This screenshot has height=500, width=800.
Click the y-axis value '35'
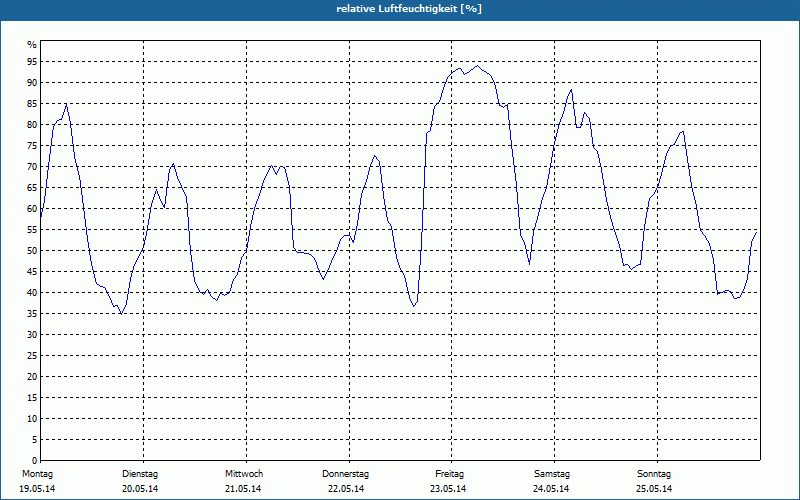coord(32,313)
